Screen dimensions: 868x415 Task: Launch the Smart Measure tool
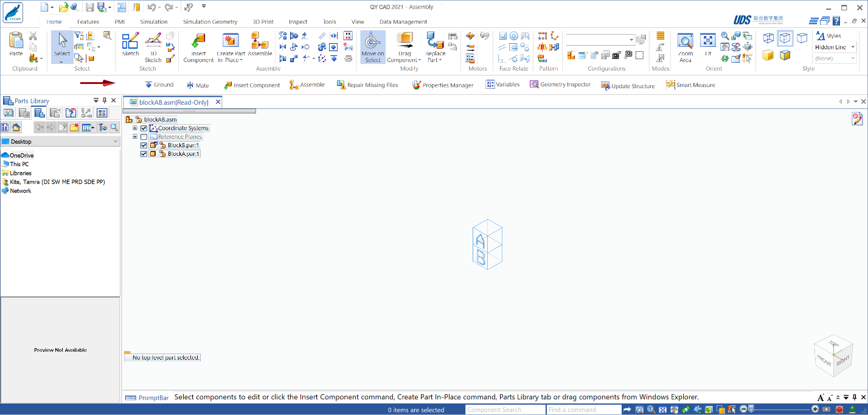coord(690,85)
